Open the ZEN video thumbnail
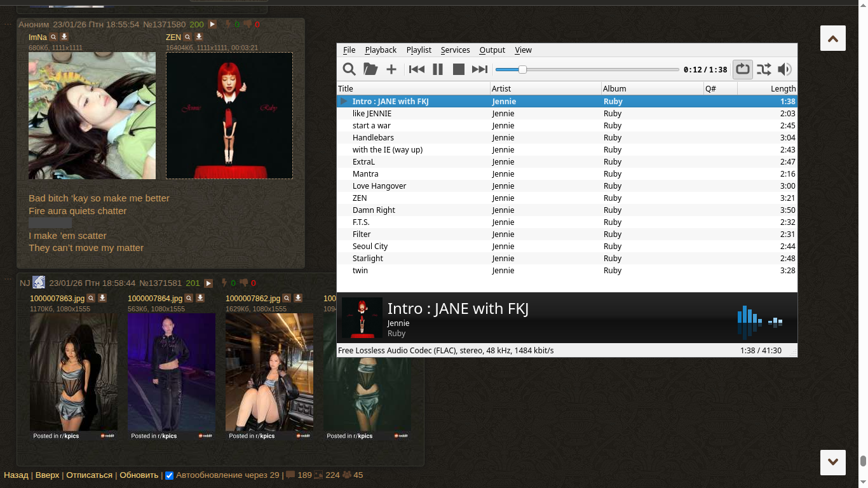Viewport: 868px width, 488px height. (x=229, y=116)
